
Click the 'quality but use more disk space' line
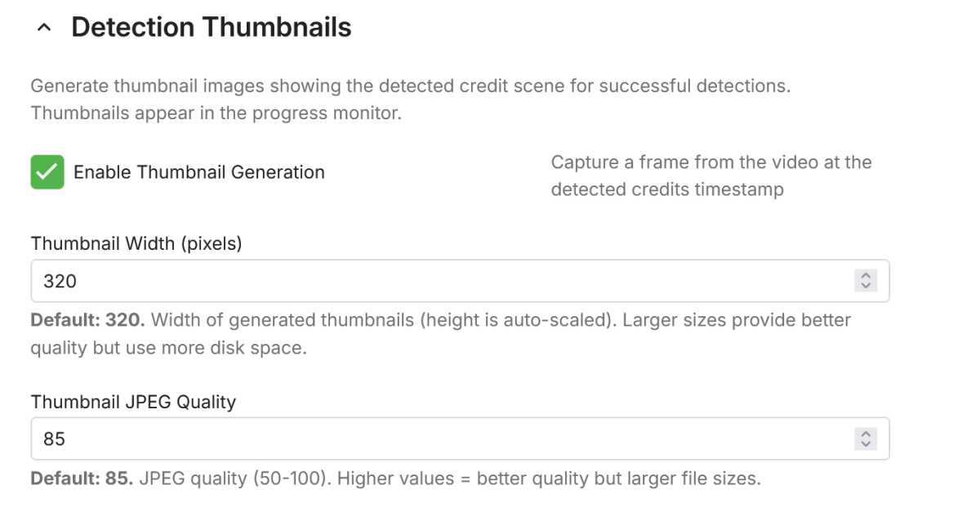click(168, 348)
